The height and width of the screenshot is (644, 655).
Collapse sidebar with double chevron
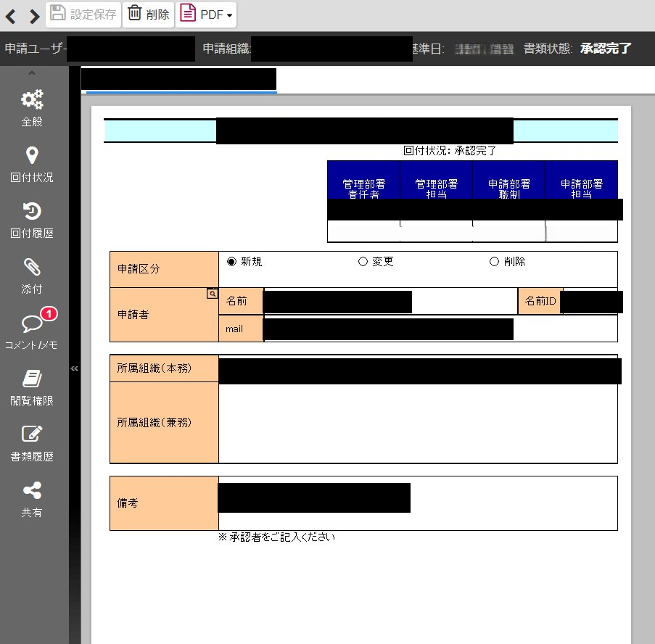pos(75,368)
